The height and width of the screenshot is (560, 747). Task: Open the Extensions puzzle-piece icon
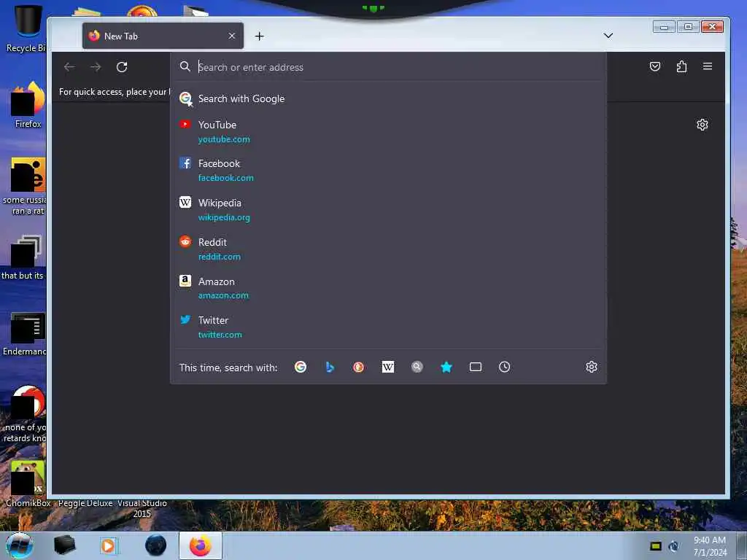point(682,66)
